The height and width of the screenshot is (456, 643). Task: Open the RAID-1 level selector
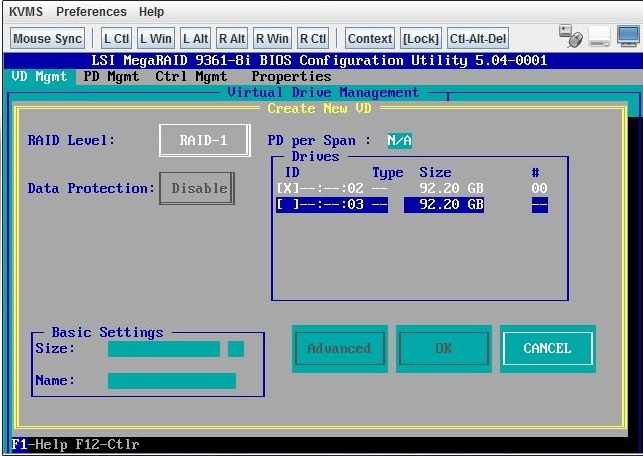click(205, 140)
